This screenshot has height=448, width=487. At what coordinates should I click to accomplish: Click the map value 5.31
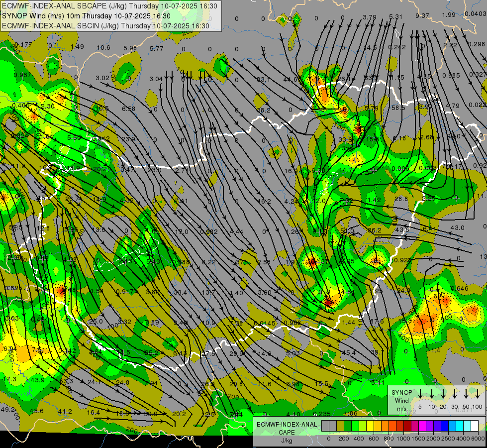point(395,16)
